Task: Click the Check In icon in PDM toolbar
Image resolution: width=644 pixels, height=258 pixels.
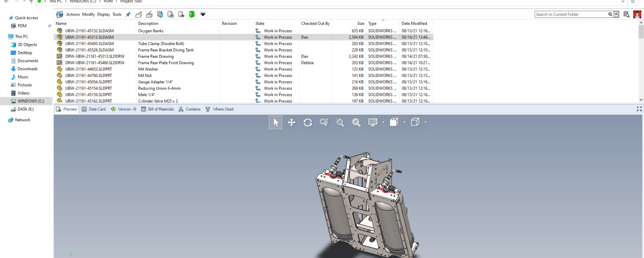Action: pyautogui.click(x=149, y=15)
